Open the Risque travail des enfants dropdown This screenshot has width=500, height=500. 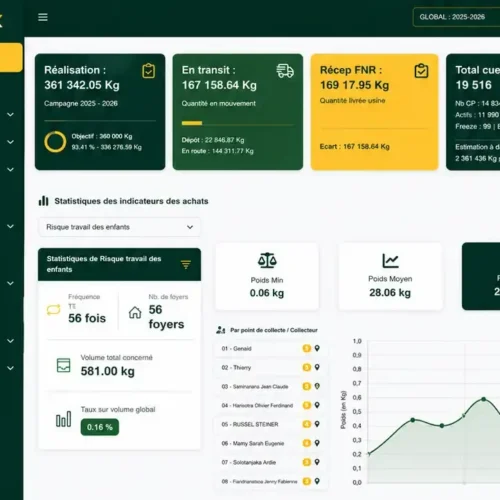pos(120,227)
